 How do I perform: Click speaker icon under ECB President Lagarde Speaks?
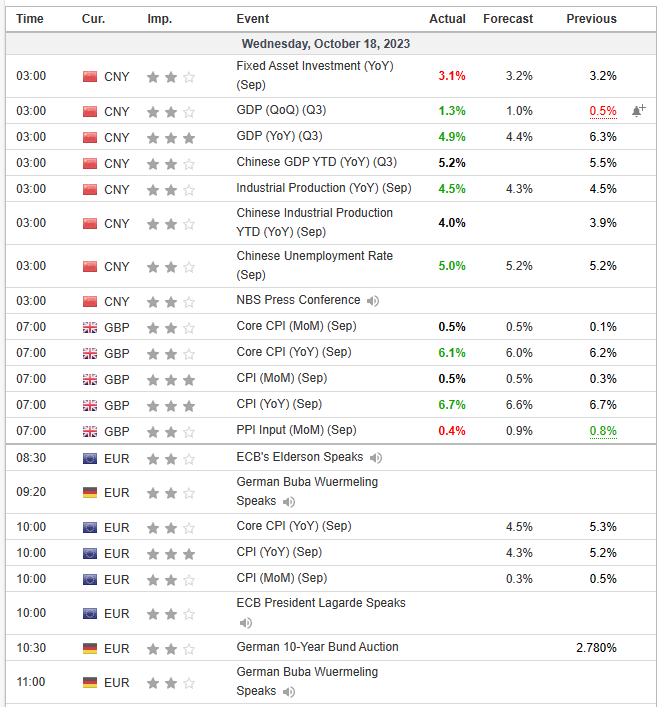tap(243, 622)
